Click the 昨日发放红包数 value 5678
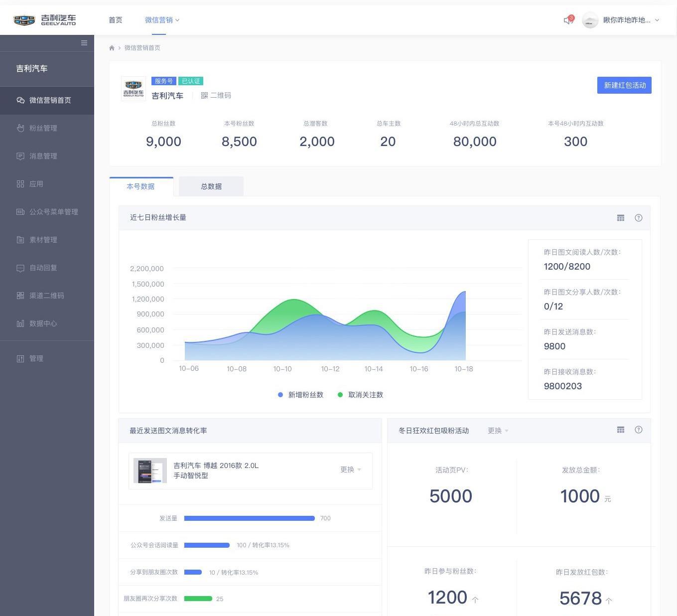 point(580,598)
